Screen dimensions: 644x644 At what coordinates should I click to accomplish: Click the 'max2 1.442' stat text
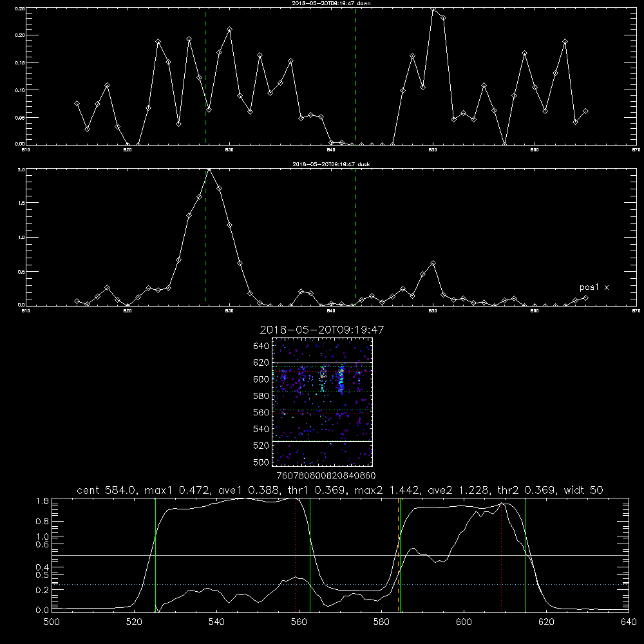[386, 490]
